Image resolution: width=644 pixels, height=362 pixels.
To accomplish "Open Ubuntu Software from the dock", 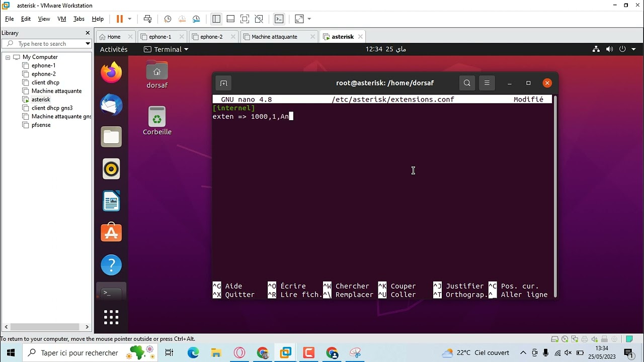I will pos(111,233).
